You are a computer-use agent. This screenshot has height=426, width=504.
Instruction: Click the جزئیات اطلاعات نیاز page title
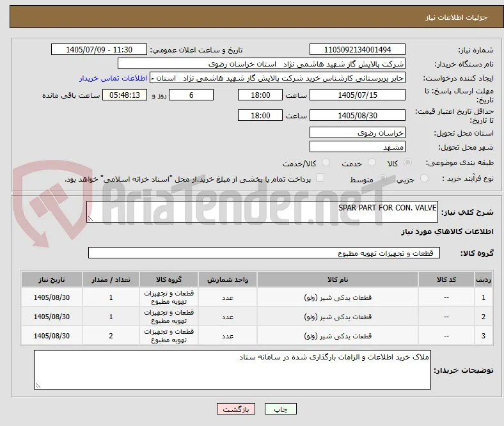pos(457,17)
